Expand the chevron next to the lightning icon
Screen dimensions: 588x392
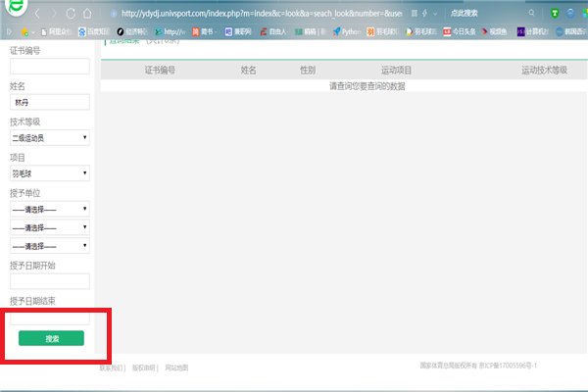pyautogui.click(x=435, y=14)
